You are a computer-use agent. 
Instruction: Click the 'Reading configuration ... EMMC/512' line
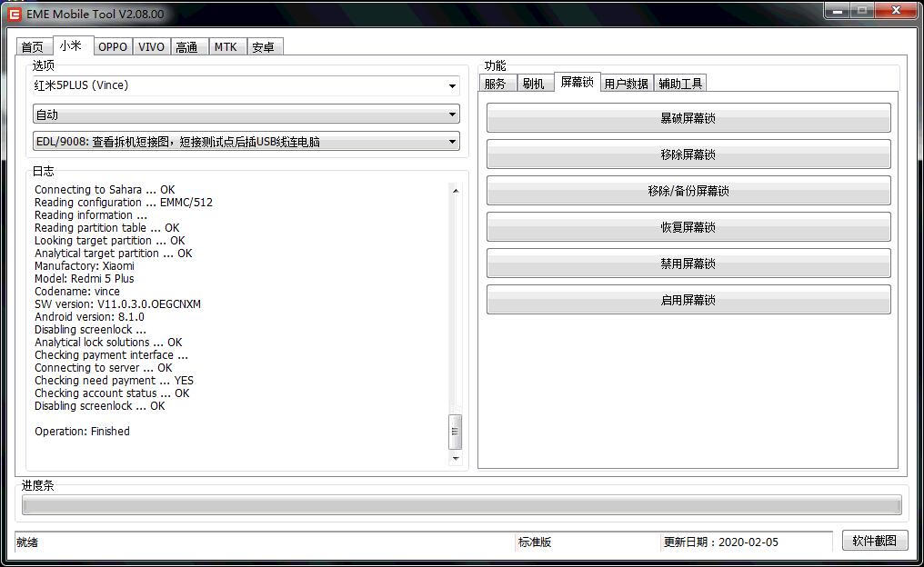coord(123,202)
